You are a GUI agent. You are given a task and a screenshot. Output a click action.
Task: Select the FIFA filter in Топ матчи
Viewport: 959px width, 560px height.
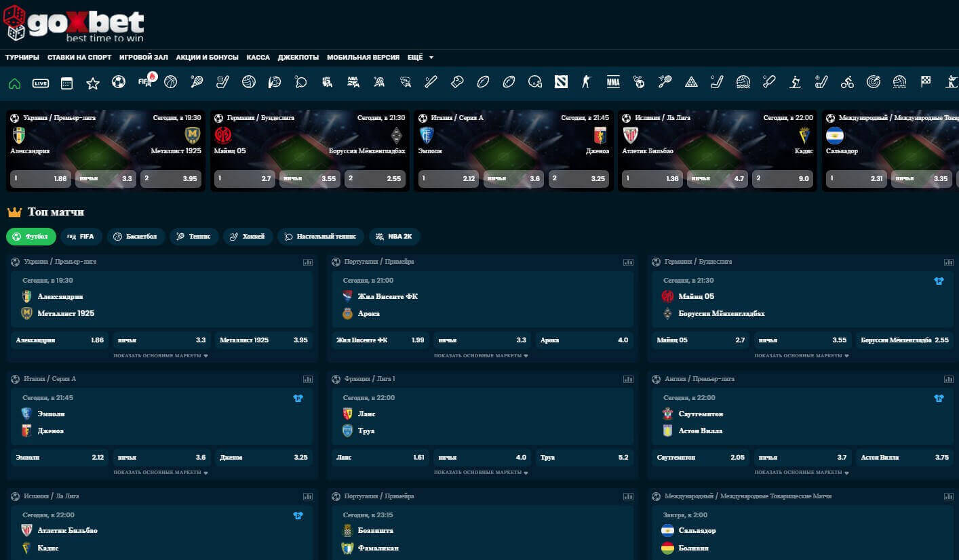[x=81, y=237]
